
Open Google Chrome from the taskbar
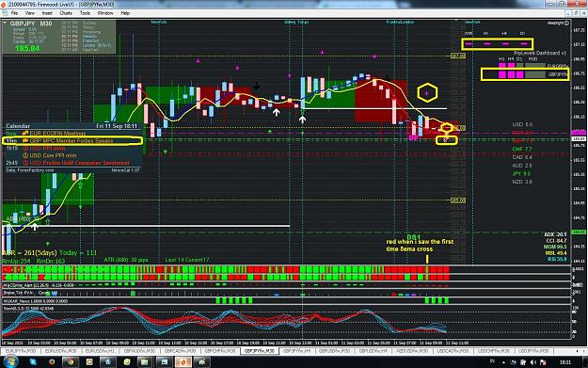(71, 362)
